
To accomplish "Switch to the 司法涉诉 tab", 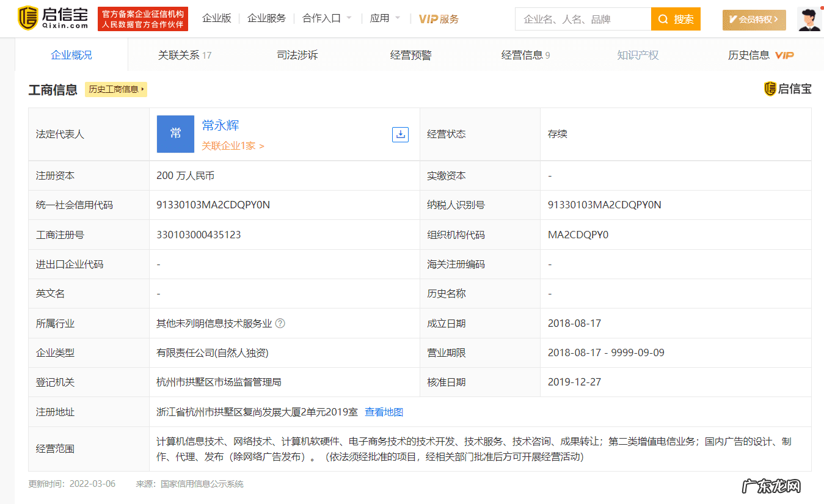I will tap(297, 54).
